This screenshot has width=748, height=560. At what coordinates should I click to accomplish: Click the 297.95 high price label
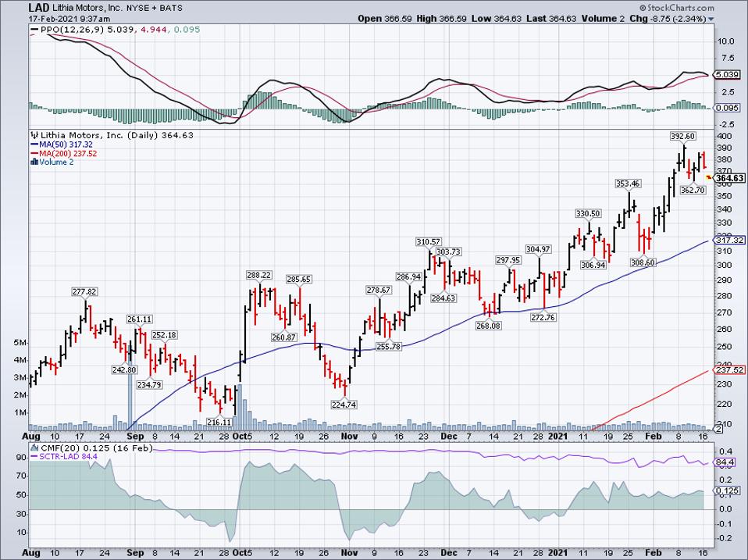click(x=508, y=260)
